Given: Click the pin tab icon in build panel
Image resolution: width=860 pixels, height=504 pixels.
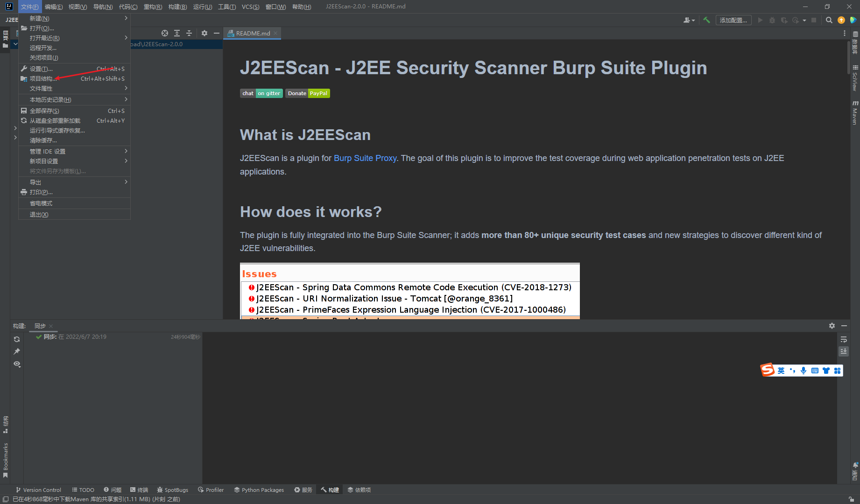Looking at the screenshot, I should 17,351.
